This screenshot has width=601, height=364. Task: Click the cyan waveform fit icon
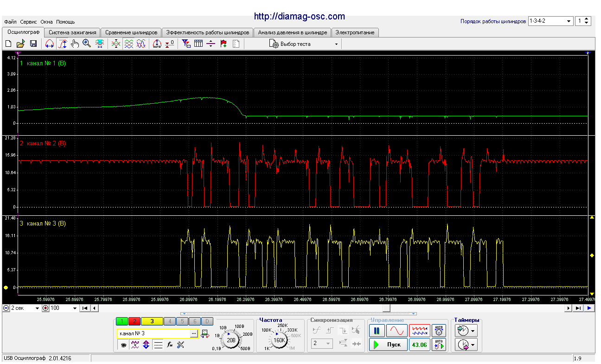tap(99, 44)
